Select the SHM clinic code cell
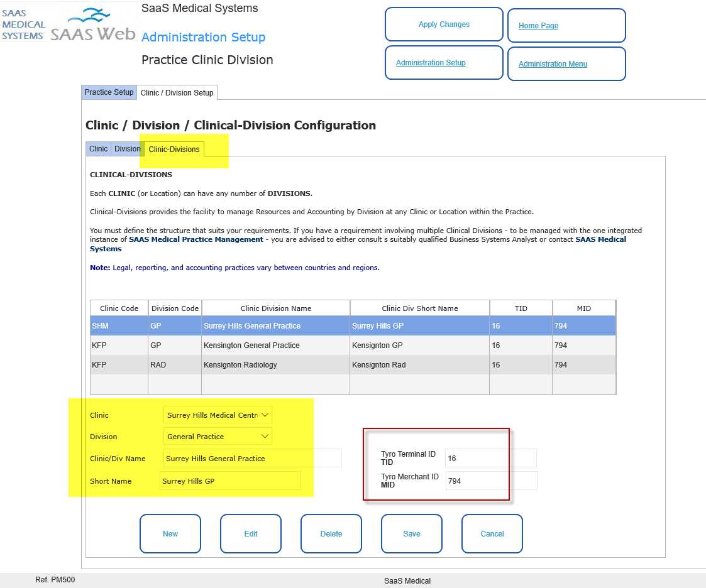This screenshot has width=706, height=588. click(119, 325)
